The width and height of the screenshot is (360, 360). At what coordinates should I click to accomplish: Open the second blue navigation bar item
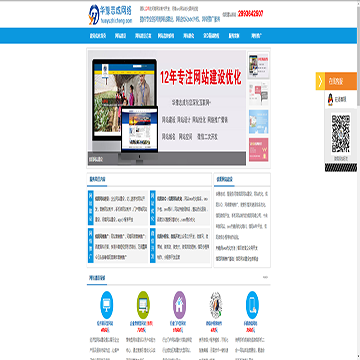click(x=120, y=36)
